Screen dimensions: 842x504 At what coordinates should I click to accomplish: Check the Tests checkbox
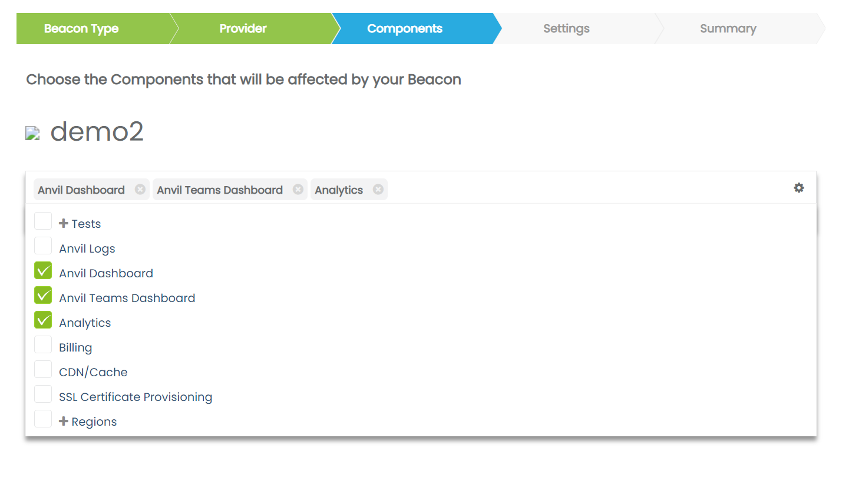click(43, 221)
